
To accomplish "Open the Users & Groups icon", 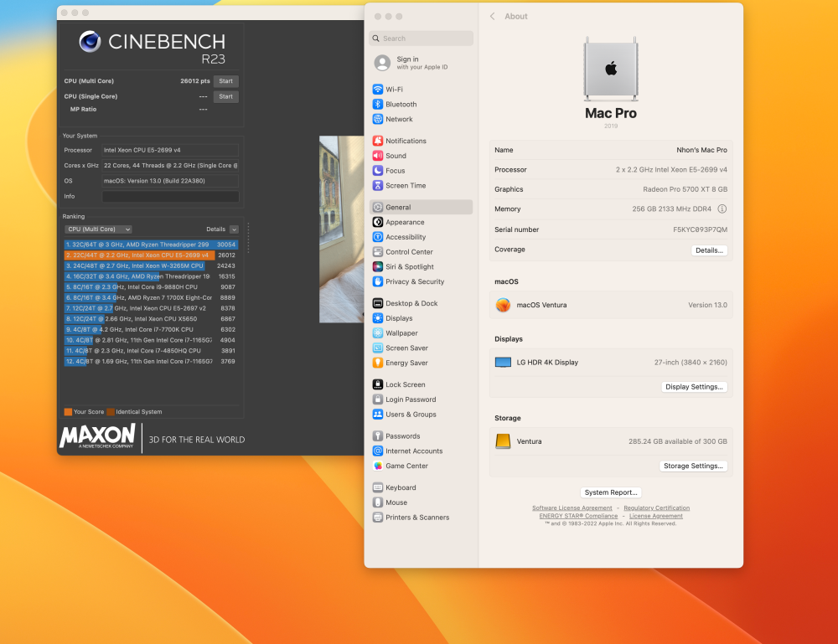I will pyautogui.click(x=377, y=415).
